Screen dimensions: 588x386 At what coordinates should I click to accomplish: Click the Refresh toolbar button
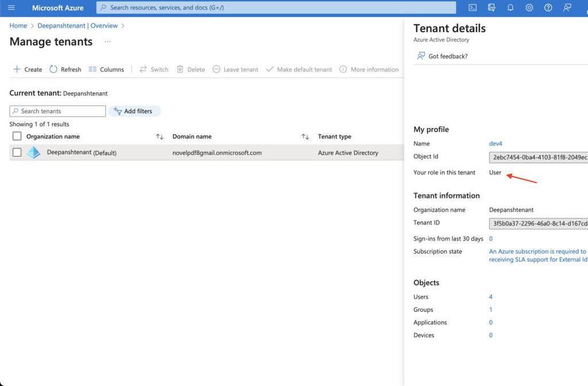pyautogui.click(x=65, y=70)
